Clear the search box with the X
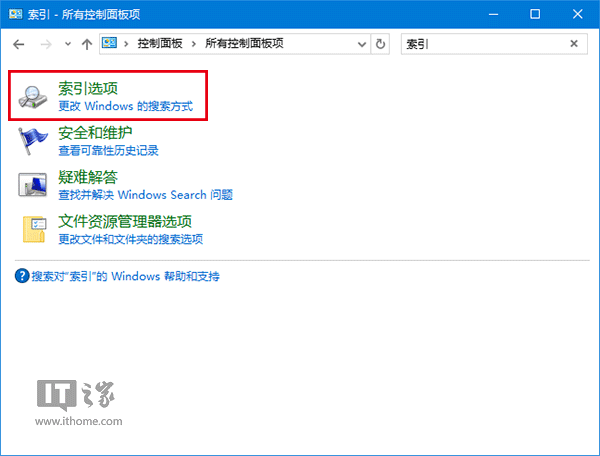The width and height of the screenshot is (600, 456). click(x=574, y=44)
